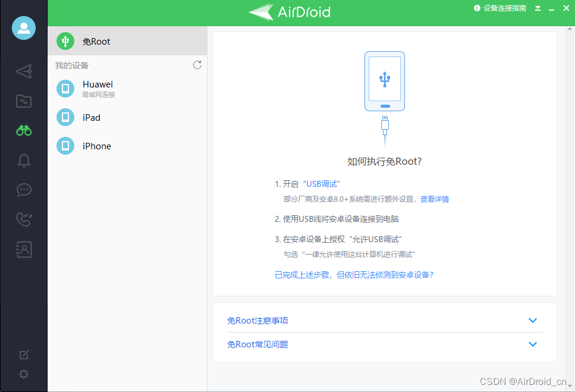Click the 我的设备 section label
575x392 pixels.
tap(72, 65)
